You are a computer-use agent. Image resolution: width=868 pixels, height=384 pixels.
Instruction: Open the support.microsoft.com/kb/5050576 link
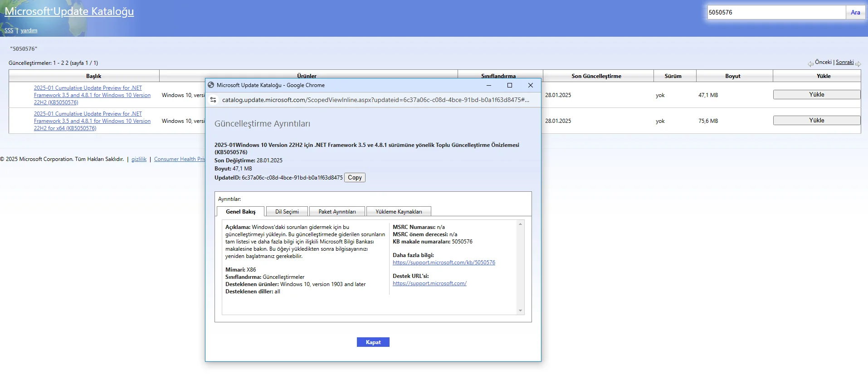point(444,262)
